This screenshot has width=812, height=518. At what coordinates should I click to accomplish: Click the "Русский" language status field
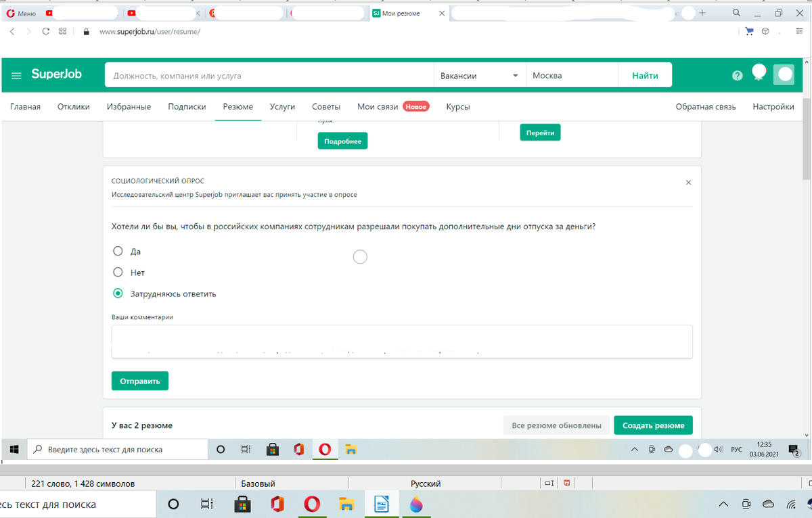(426, 484)
